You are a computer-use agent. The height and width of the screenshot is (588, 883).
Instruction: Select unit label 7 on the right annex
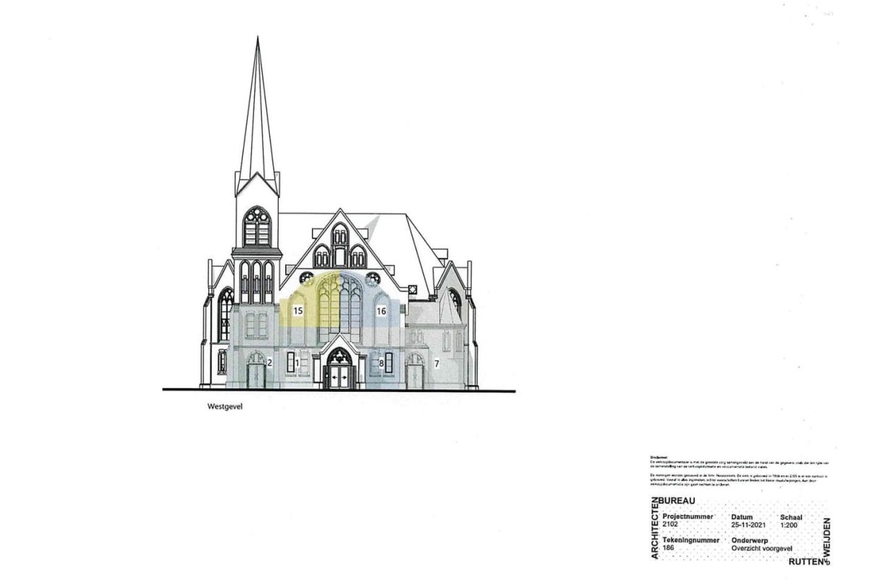(436, 364)
